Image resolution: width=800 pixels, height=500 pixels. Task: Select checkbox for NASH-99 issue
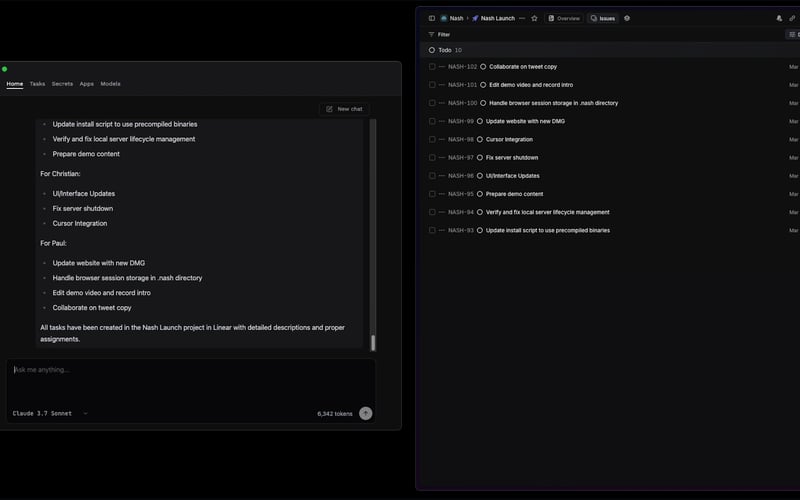click(432, 121)
